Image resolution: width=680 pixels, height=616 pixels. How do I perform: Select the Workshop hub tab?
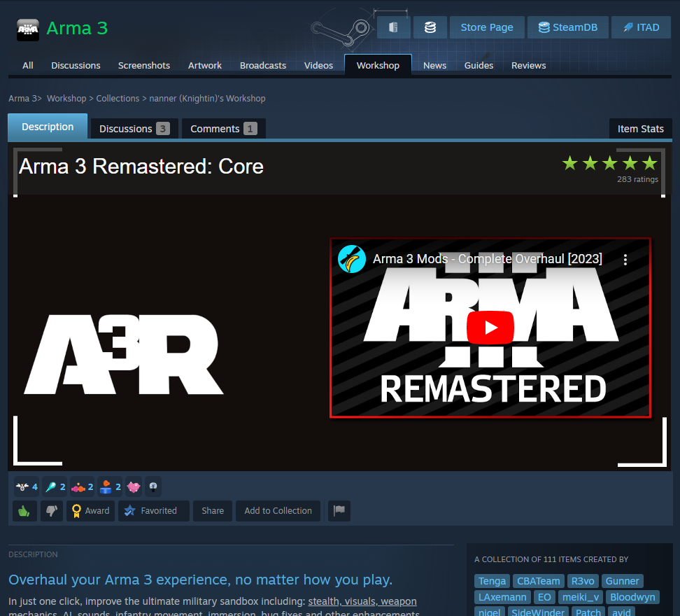[378, 66]
